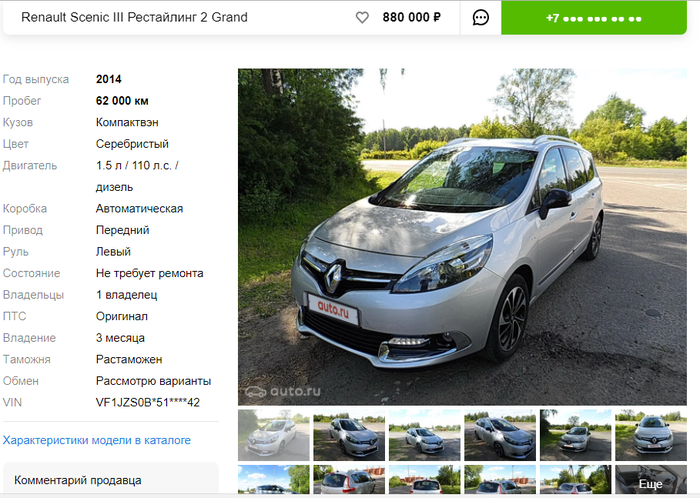
Task: Select fifth thumbnail in bottom row
Action: point(575,479)
